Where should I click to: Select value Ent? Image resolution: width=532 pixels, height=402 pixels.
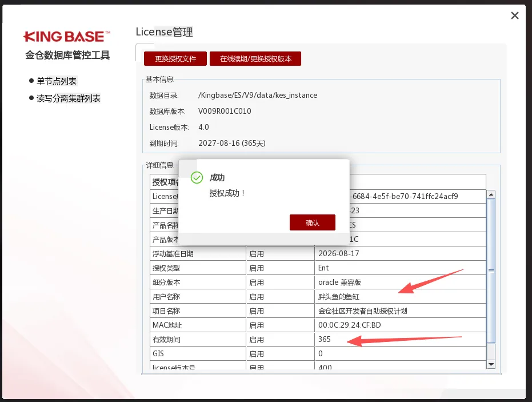pyautogui.click(x=323, y=268)
